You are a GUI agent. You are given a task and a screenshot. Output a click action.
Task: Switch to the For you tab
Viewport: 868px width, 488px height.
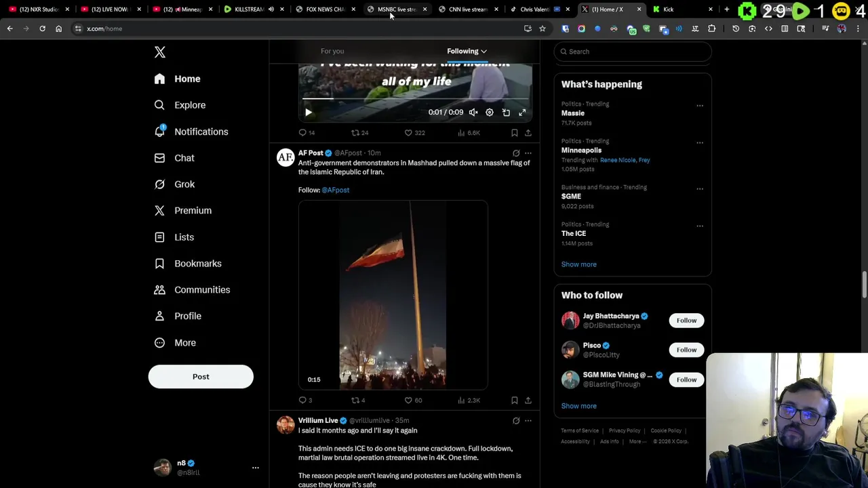click(332, 51)
